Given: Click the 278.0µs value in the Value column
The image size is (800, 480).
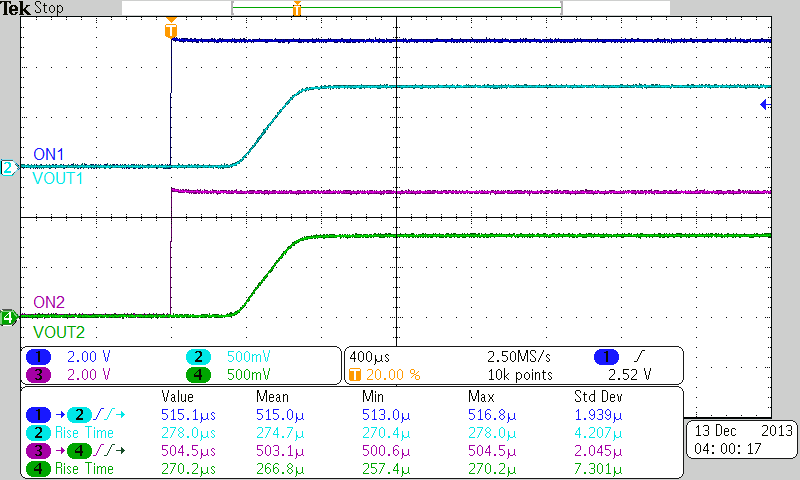Looking at the screenshot, I should 188,433.
